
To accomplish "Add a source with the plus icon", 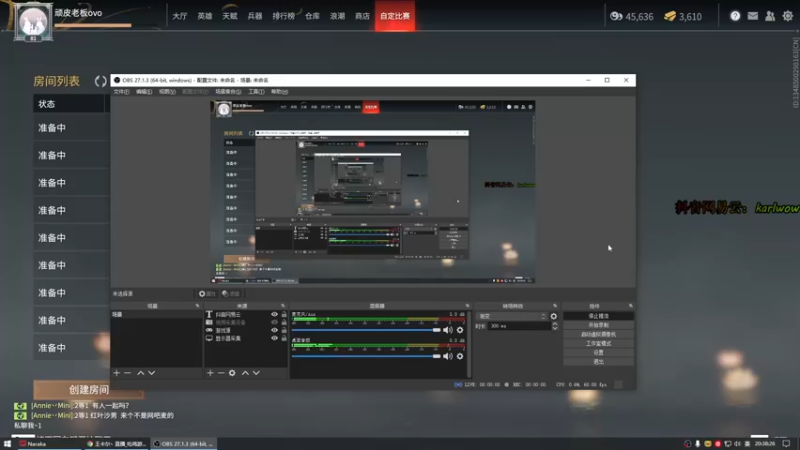I will click(210, 373).
